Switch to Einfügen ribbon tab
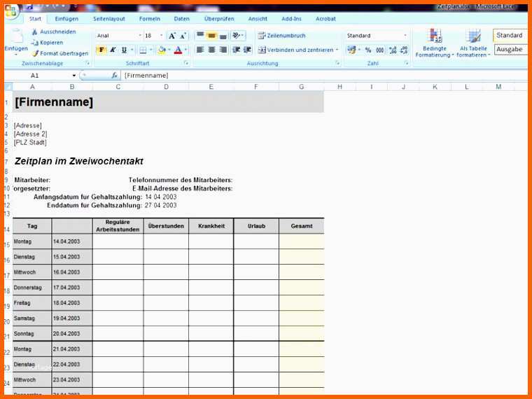This screenshot has width=532, height=399. (66, 19)
